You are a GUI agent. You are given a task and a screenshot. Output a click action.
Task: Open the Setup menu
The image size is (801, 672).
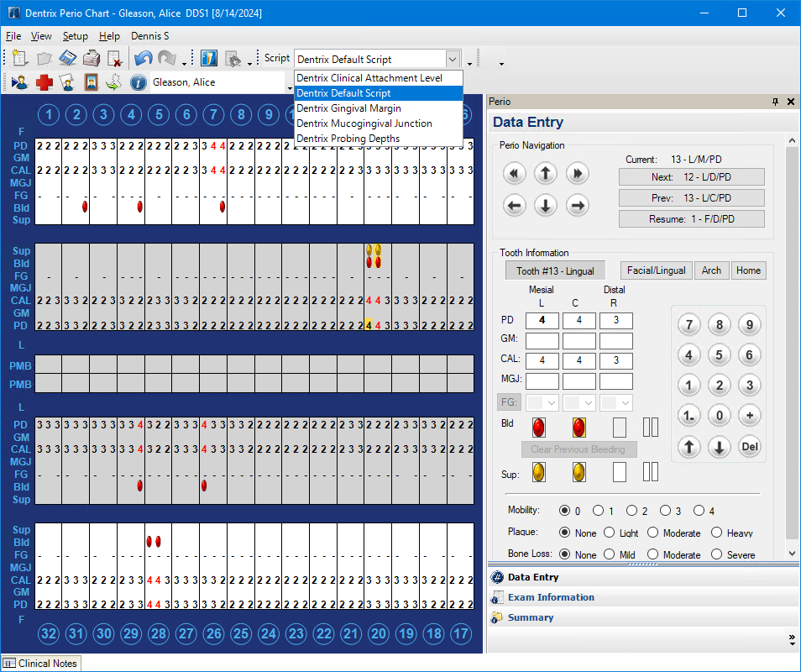pos(75,36)
